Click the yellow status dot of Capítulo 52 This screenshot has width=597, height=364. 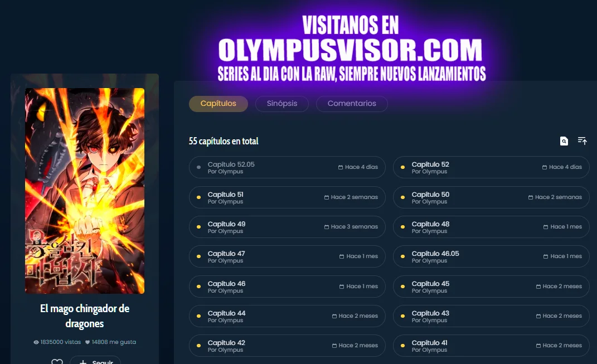pyautogui.click(x=403, y=167)
